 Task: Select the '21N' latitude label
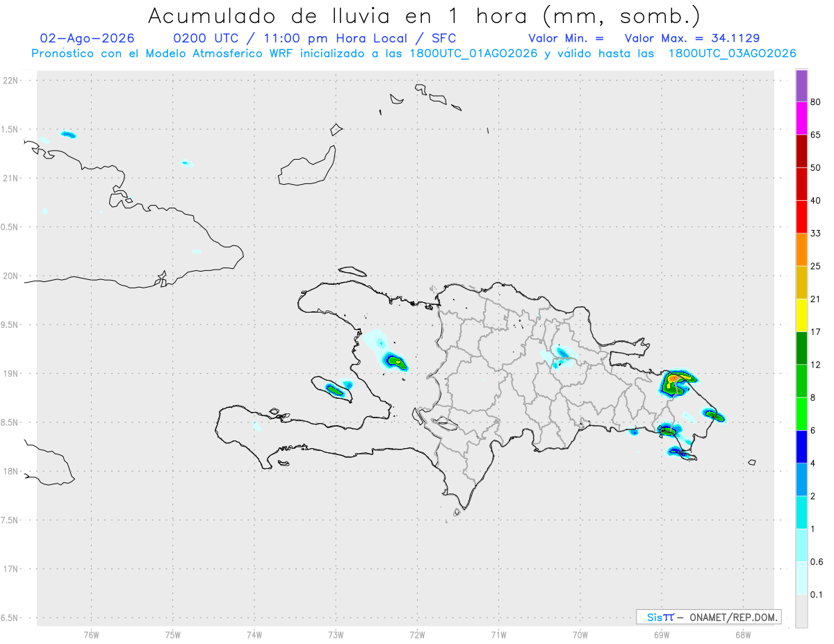coord(10,179)
